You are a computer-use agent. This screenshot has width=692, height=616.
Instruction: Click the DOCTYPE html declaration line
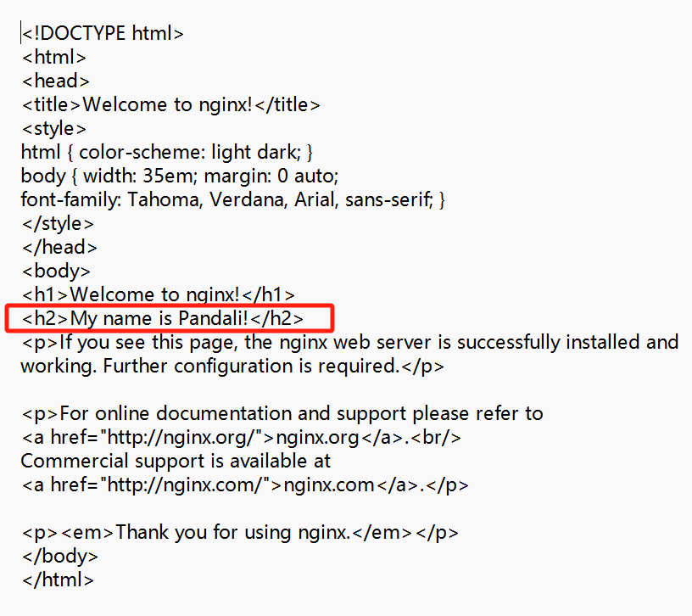(103, 34)
